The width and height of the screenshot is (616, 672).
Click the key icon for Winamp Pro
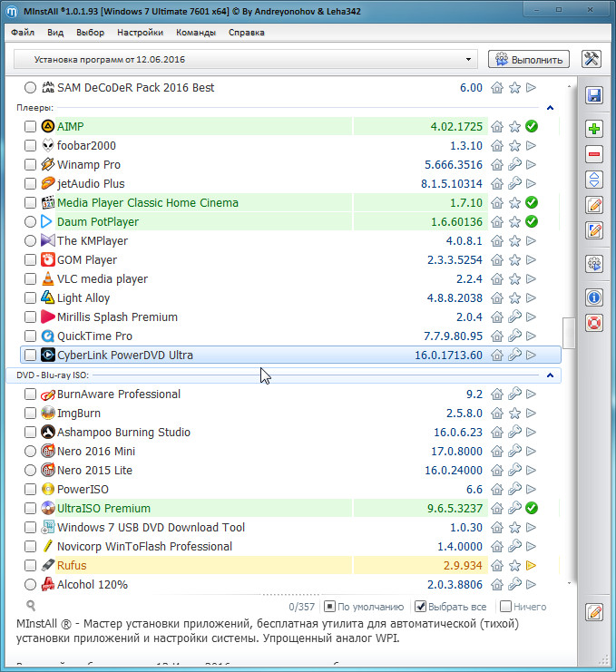pos(514,164)
